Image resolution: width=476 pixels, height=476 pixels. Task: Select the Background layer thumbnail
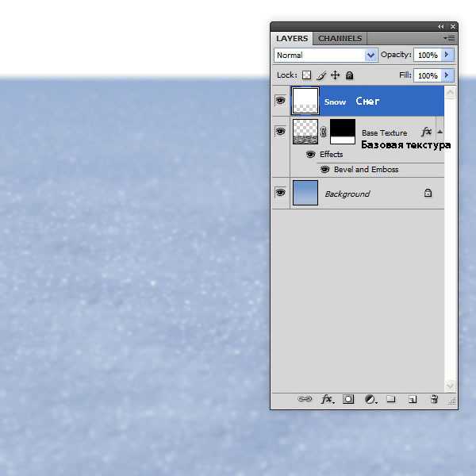coord(305,193)
